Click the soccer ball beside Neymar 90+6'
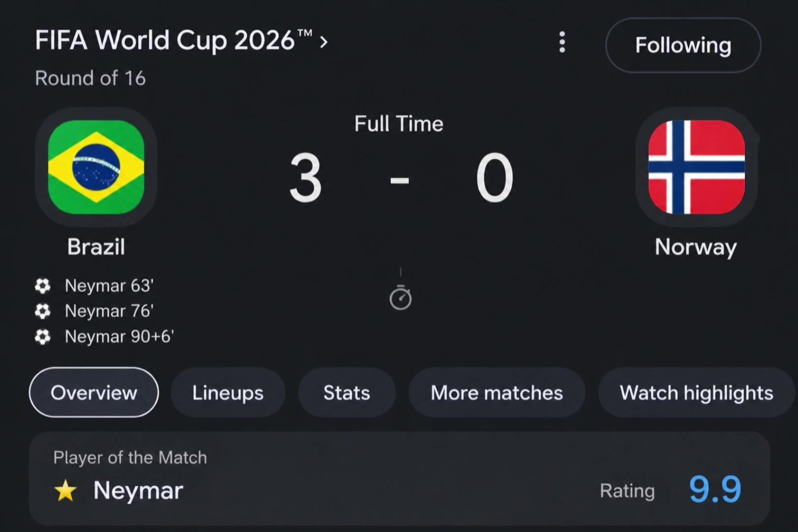This screenshot has height=532, width=798. (x=42, y=337)
